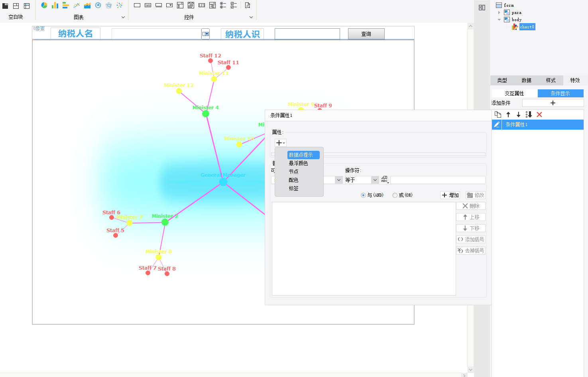Open the formula ABC editor icon

(384, 180)
